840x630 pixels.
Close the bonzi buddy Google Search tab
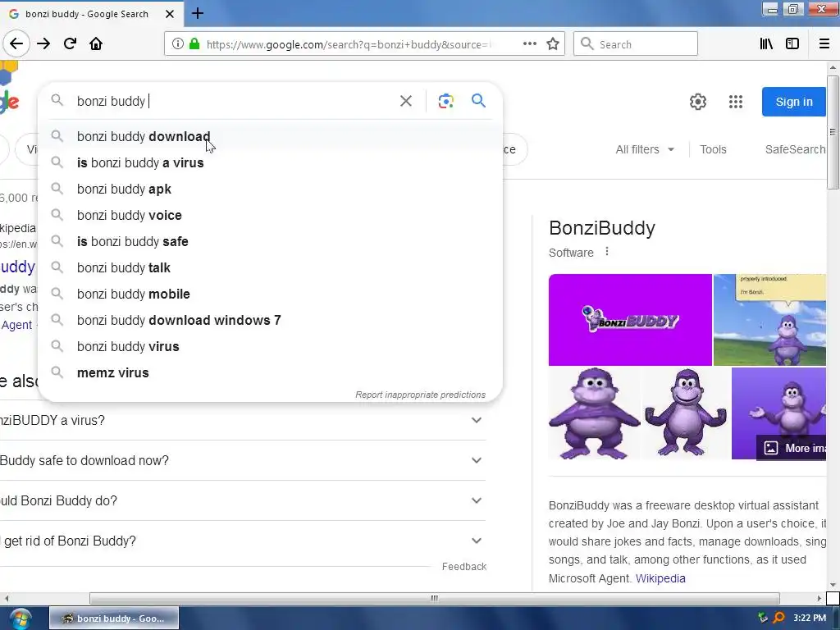(x=169, y=14)
